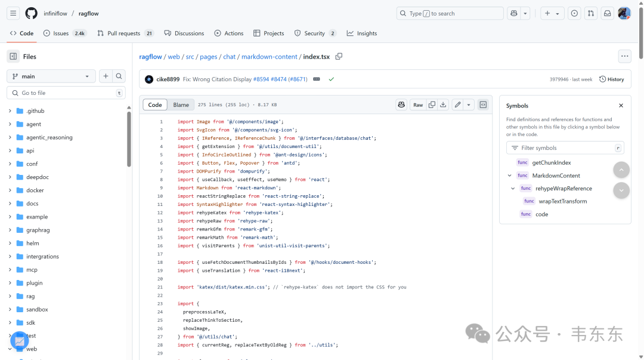Open the Raw file view
The image size is (644, 360).
tap(418, 105)
